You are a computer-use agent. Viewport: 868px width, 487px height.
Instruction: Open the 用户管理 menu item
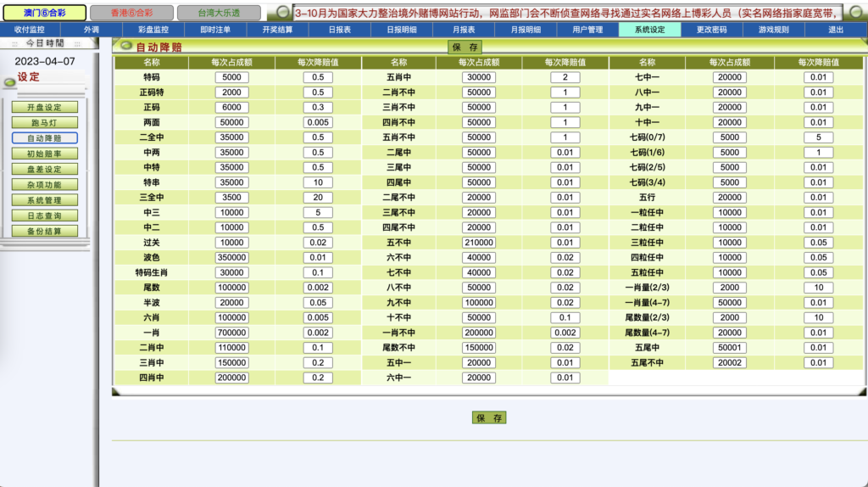[587, 30]
